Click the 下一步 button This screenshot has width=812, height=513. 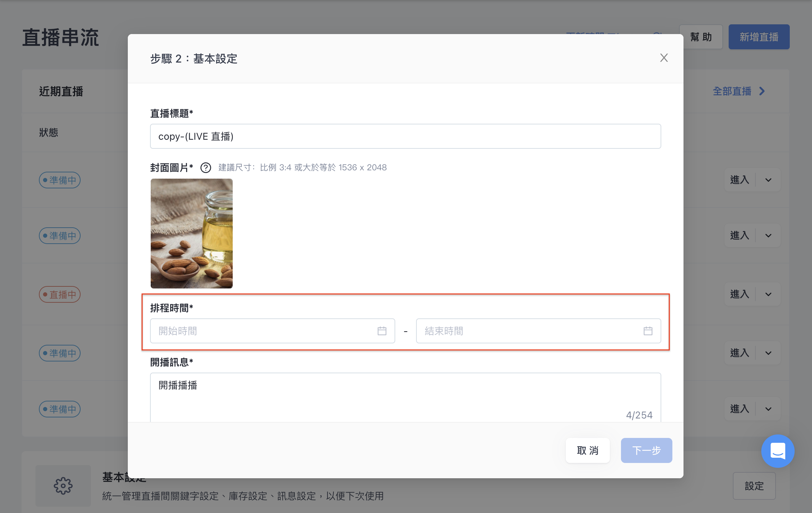[646, 450]
